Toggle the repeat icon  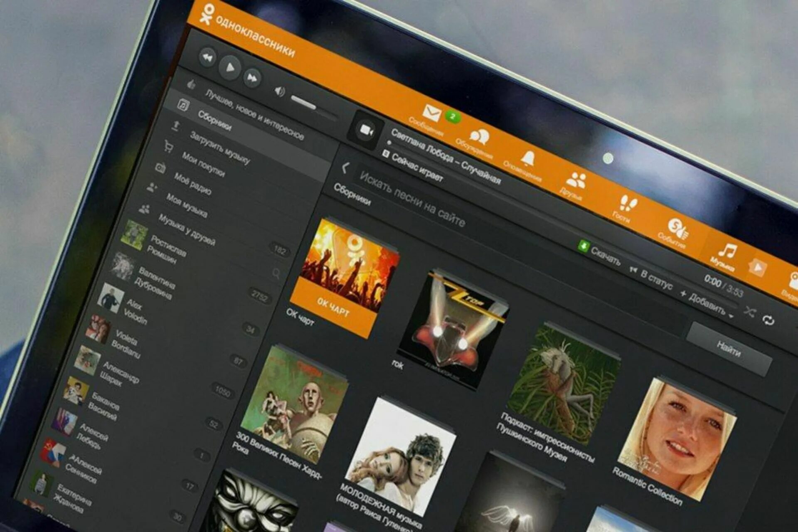click(768, 320)
